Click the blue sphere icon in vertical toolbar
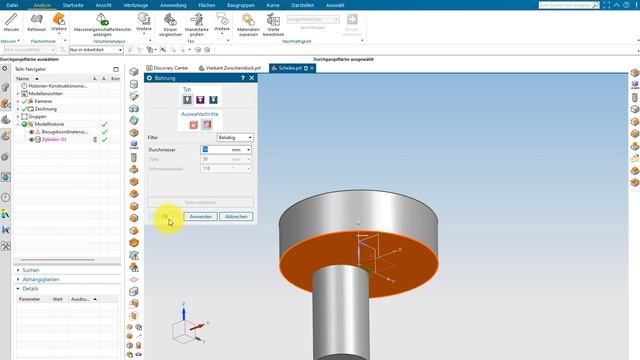The width and height of the screenshot is (640, 360). (134, 145)
